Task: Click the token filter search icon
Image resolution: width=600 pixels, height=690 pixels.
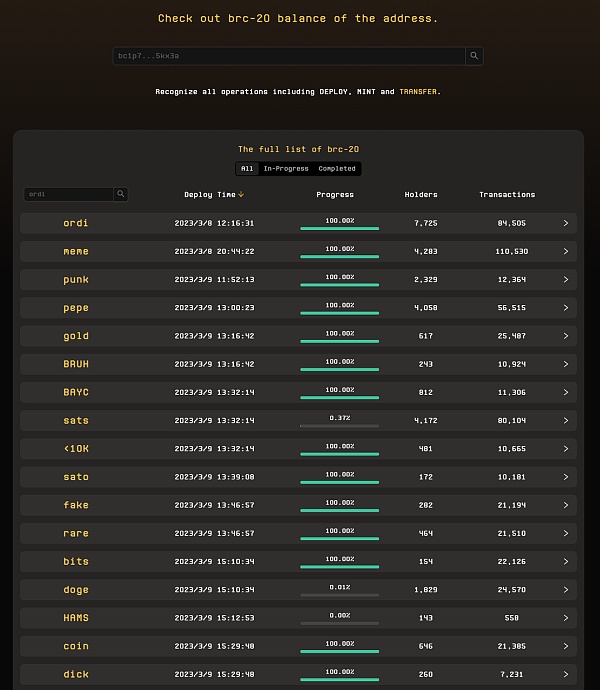Action: tap(121, 194)
